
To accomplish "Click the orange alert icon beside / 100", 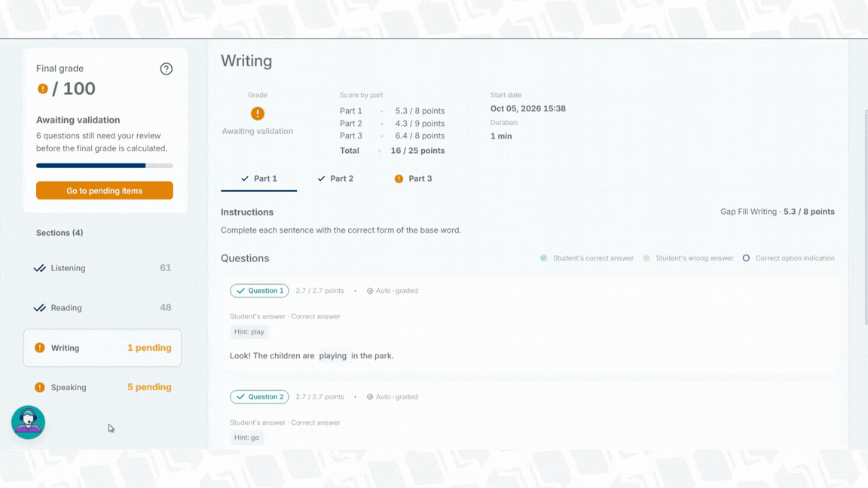I will 43,89.
